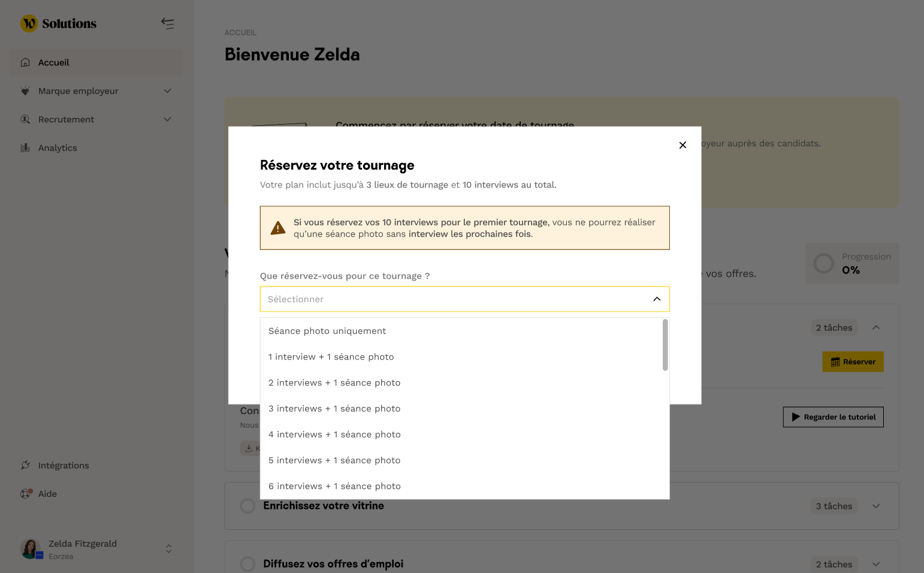924x573 pixels.
Task: Open the account switcher for Zelda Fitzgerald
Action: click(x=169, y=548)
